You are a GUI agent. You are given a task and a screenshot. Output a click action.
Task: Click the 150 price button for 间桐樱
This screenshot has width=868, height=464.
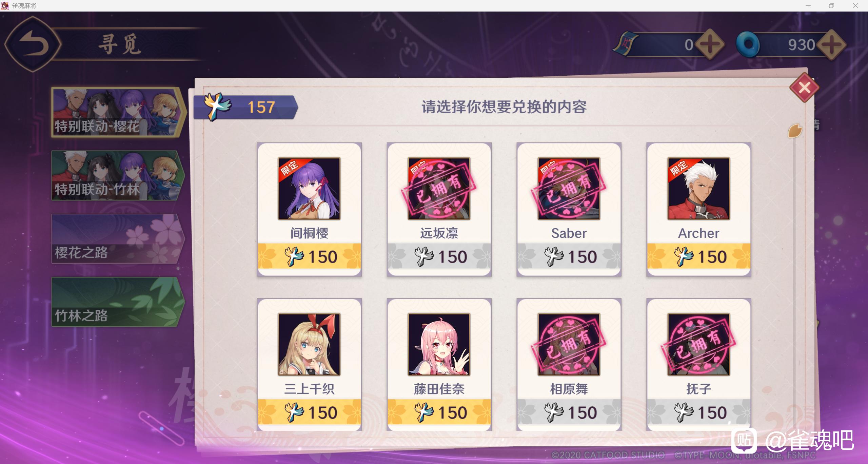coord(309,256)
